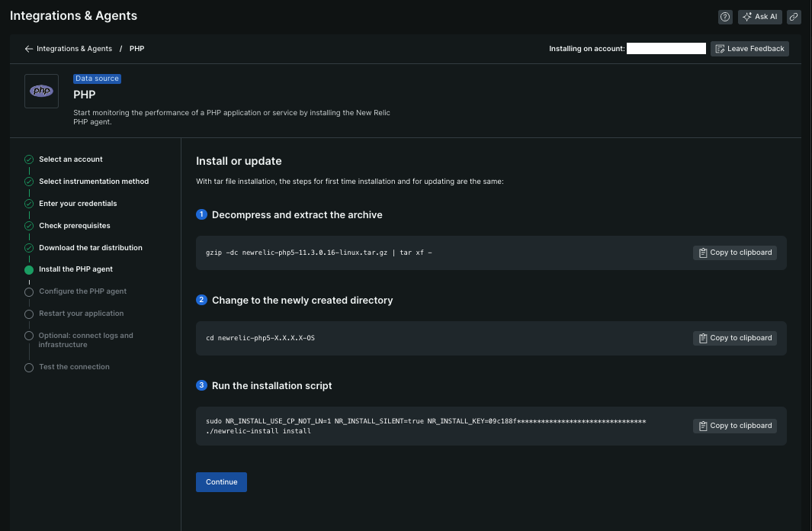The height and width of the screenshot is (531, 812).
Task: Click the sudo NR_INSTALL_USE_CP_NOT_LN command text
Action: click(x=425, y=426)
